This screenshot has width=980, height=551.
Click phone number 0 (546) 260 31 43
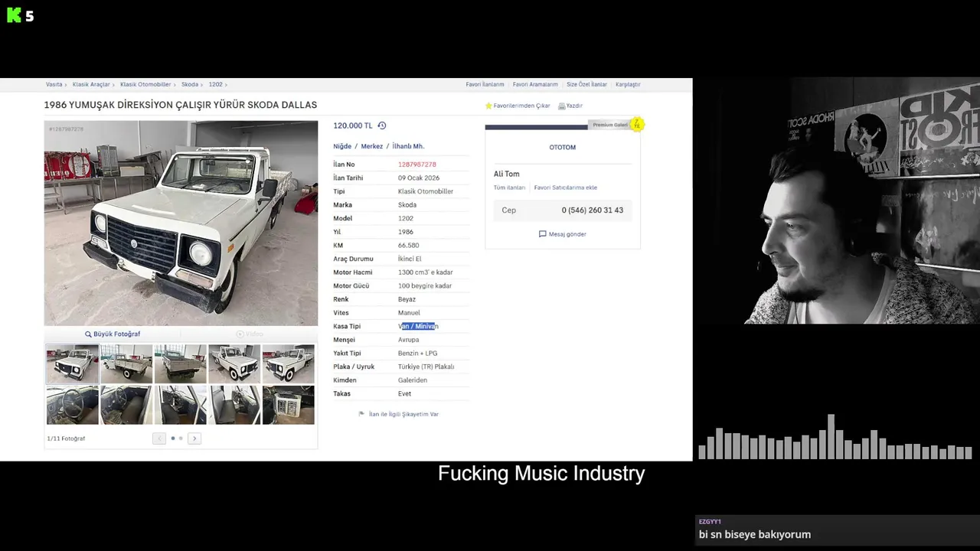(x=593, y=210)
